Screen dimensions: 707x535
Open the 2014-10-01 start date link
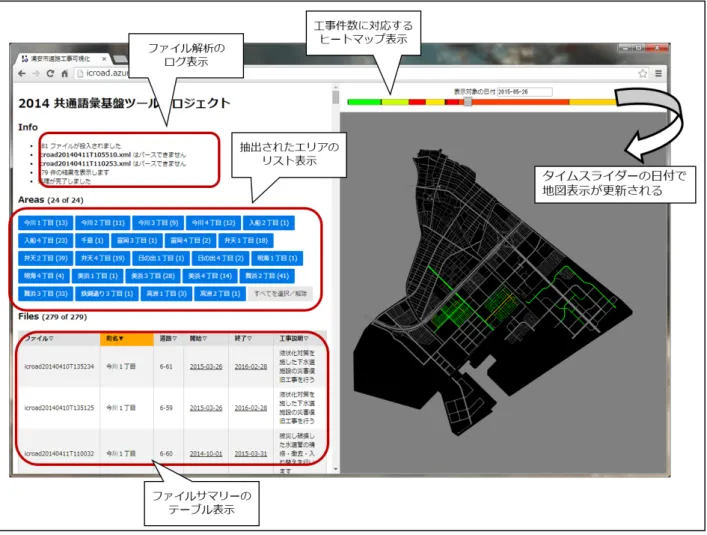coord(206,454)
